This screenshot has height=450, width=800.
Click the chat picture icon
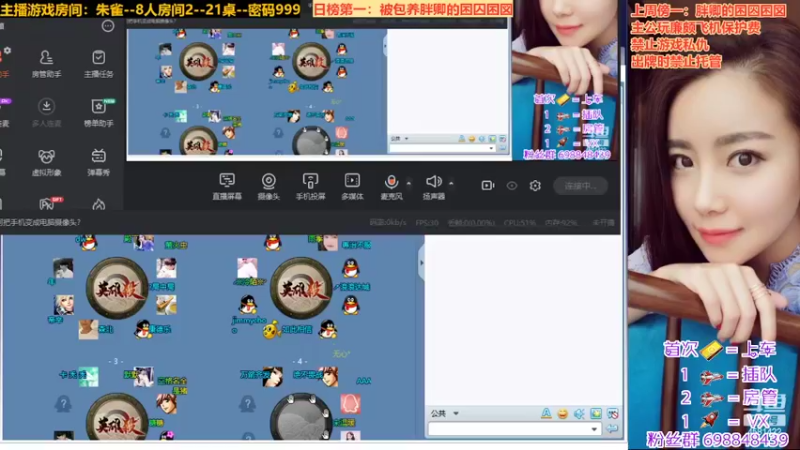click(595, 414)
